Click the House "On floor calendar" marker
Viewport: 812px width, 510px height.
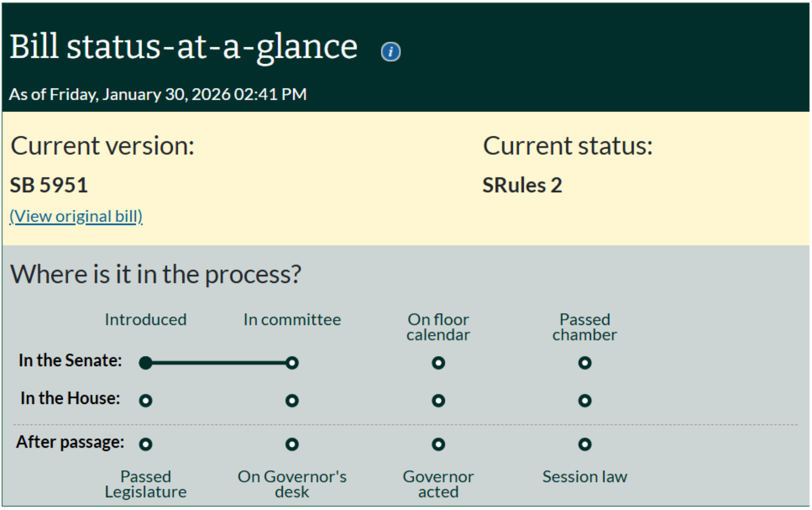point(437,400)
